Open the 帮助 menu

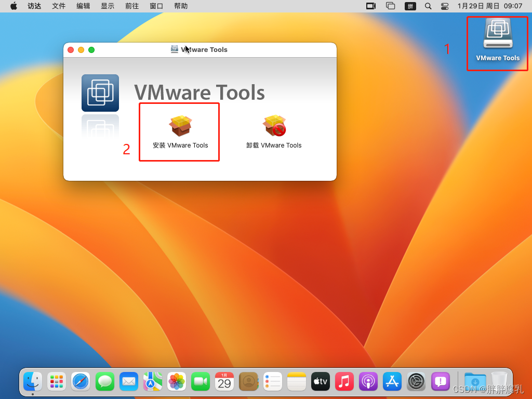coord(181,6)
